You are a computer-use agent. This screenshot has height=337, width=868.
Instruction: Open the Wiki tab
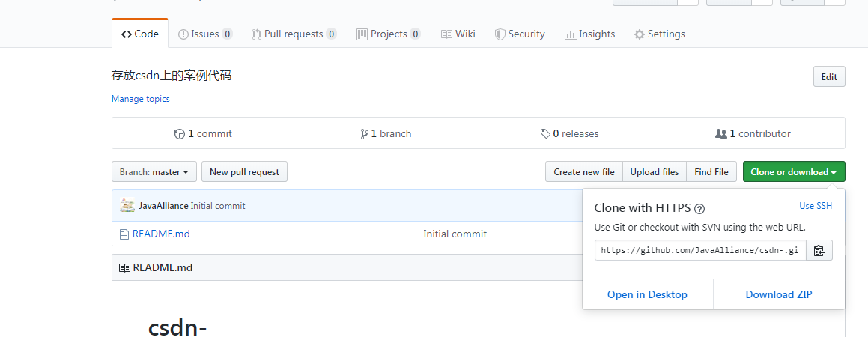pos(458,34)
